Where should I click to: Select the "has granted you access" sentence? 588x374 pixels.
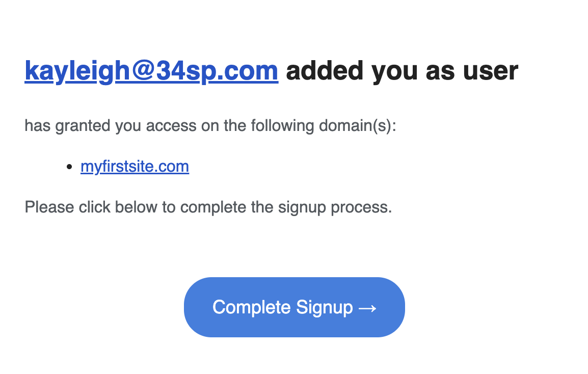(x=210, y=126)
